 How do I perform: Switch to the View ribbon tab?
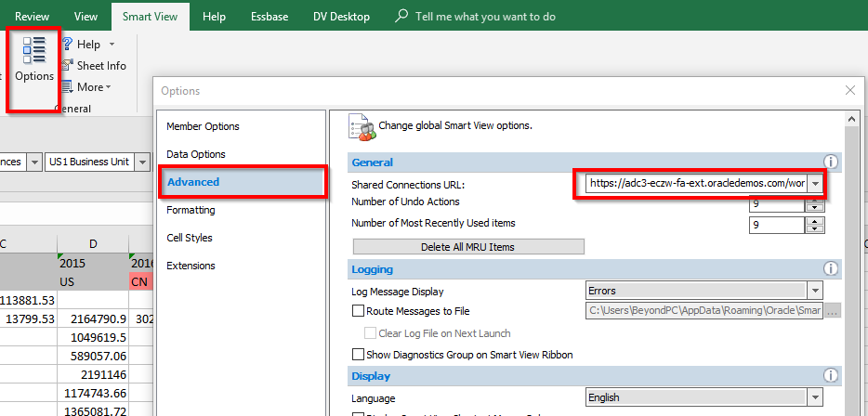(85, 17)
